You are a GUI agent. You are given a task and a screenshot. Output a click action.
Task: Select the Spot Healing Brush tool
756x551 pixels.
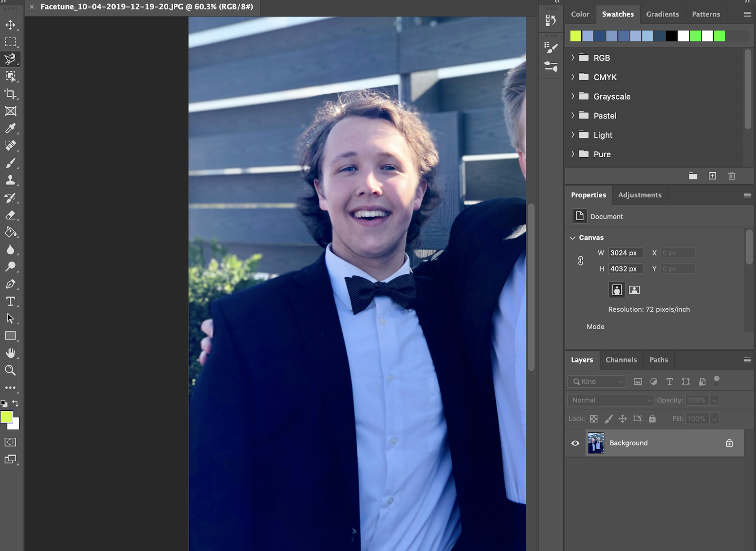[x=10, y=145]
